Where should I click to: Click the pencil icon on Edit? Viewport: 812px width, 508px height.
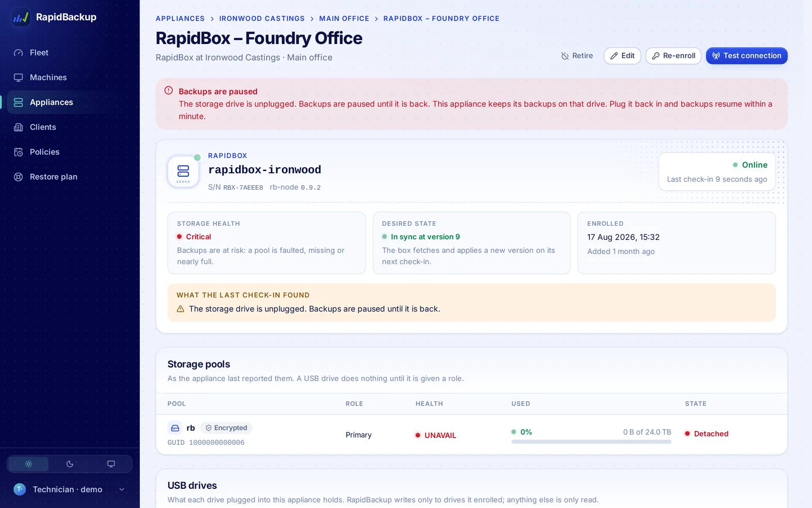pos(614,56)
